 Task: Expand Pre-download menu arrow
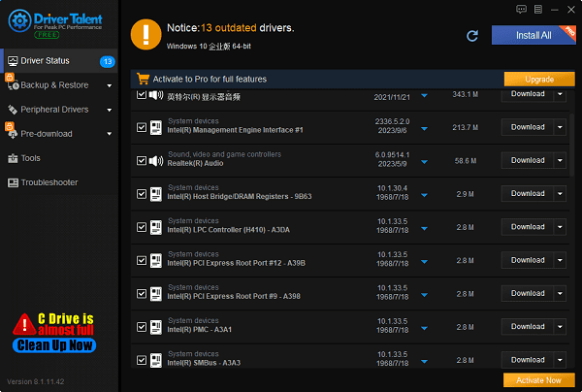(109, 134)
